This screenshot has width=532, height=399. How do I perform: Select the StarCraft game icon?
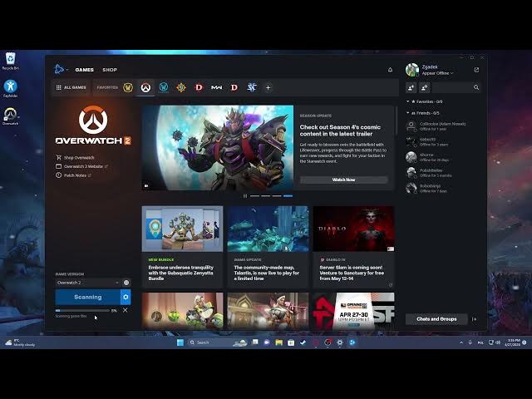click(x=252, y=87)
